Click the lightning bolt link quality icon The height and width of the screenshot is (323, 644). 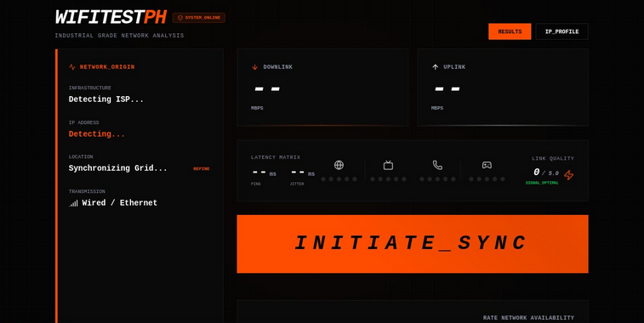[x=569, y=175]
